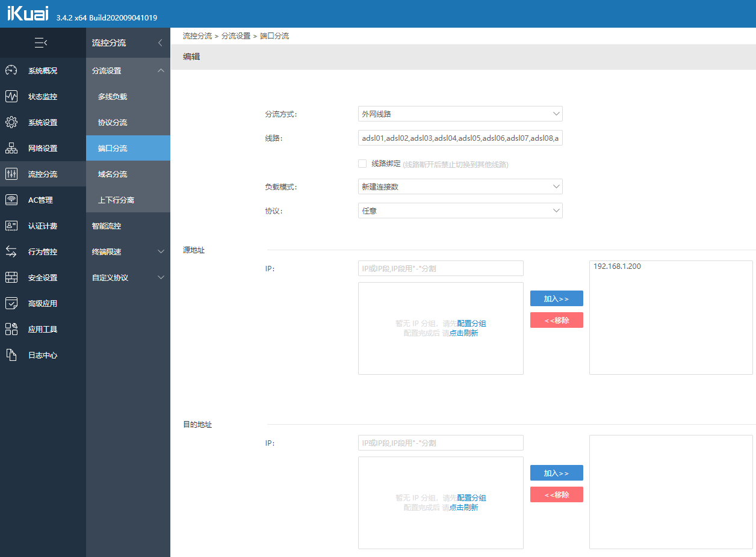
Task: Click the 线路 input field with adsl lines
Action: (x=460, y=138)
